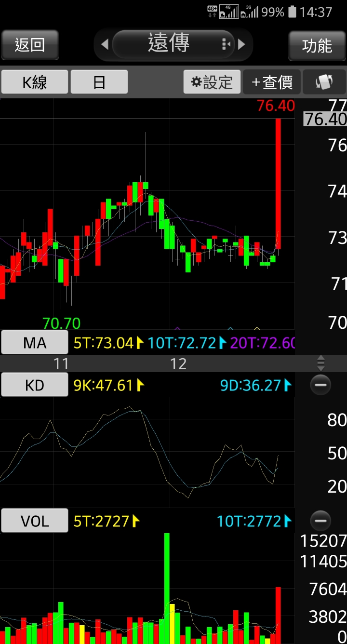Open stock selector 遠傳 title
This screenshot has width=347, height=644.
click(173, 44)
